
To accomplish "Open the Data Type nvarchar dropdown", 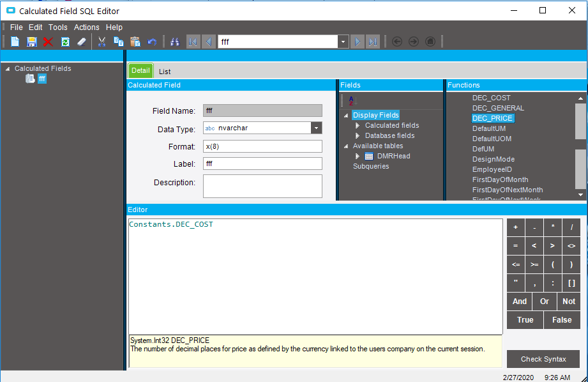I will 317,128.
